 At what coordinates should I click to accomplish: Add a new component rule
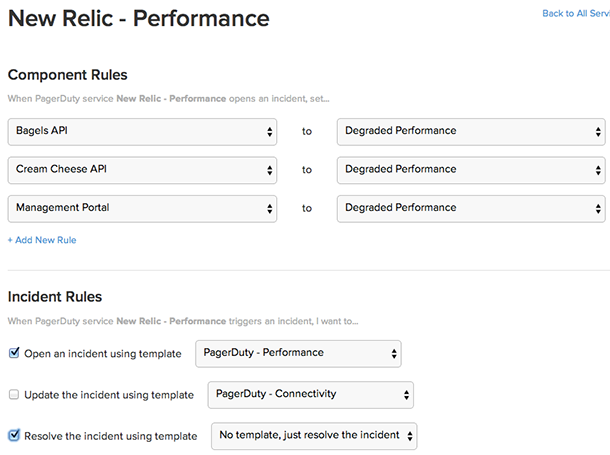click(x=42, y=240)
